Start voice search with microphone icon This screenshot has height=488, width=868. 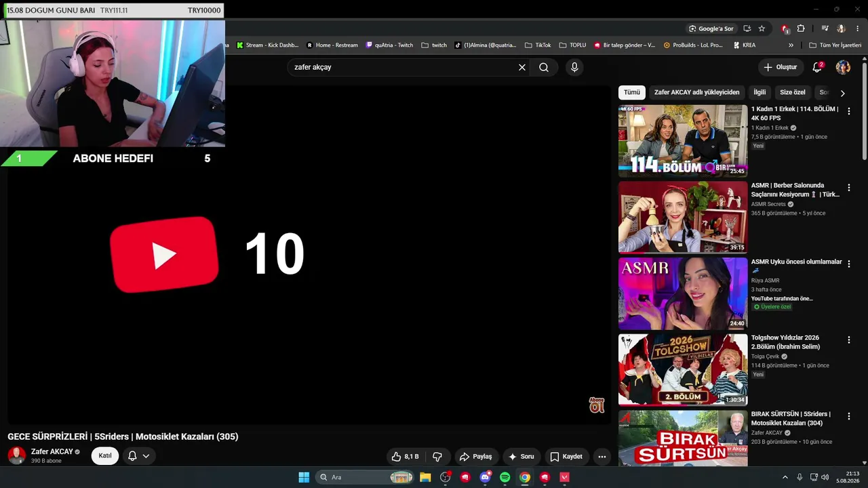574,67
